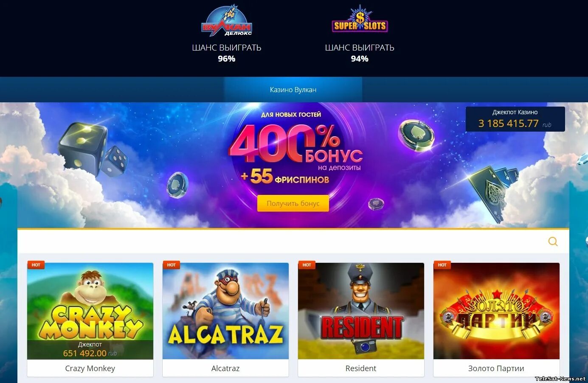Viewport: 588px width, 383px height.
Task: Click the HOT badge on Crazy Monkey
Action: tap(36, 265)
